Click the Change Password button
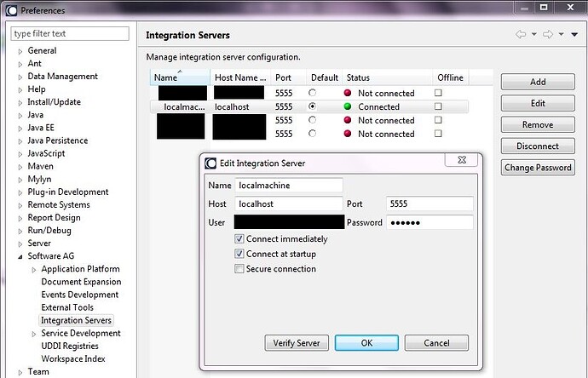 point(538,168)
